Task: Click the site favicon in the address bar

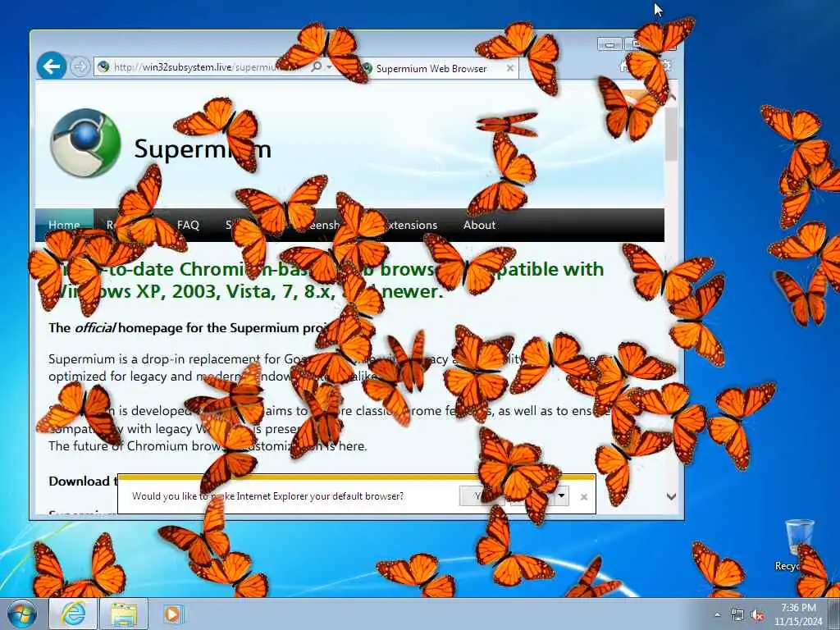Action: coord(103,67)
